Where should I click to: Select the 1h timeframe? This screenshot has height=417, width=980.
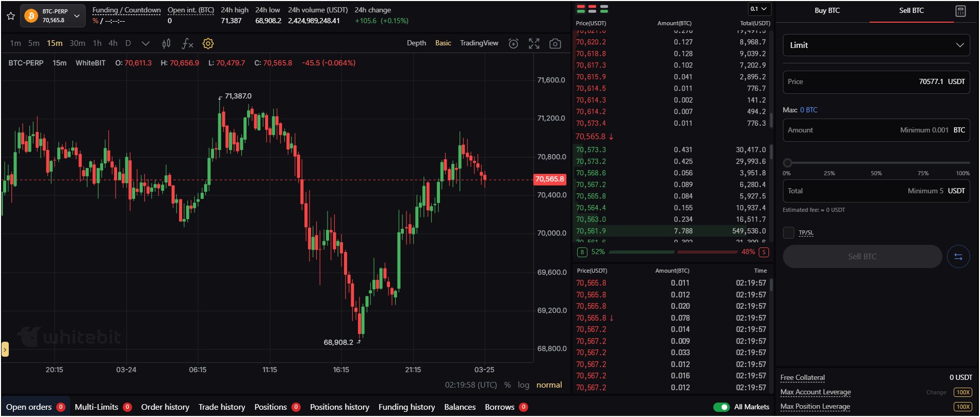pos(97,43)
